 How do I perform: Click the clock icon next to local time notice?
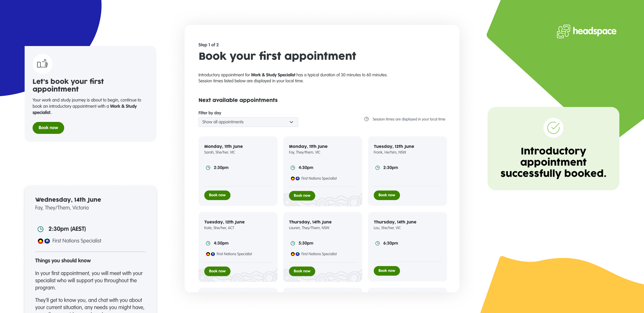[366, 119]
